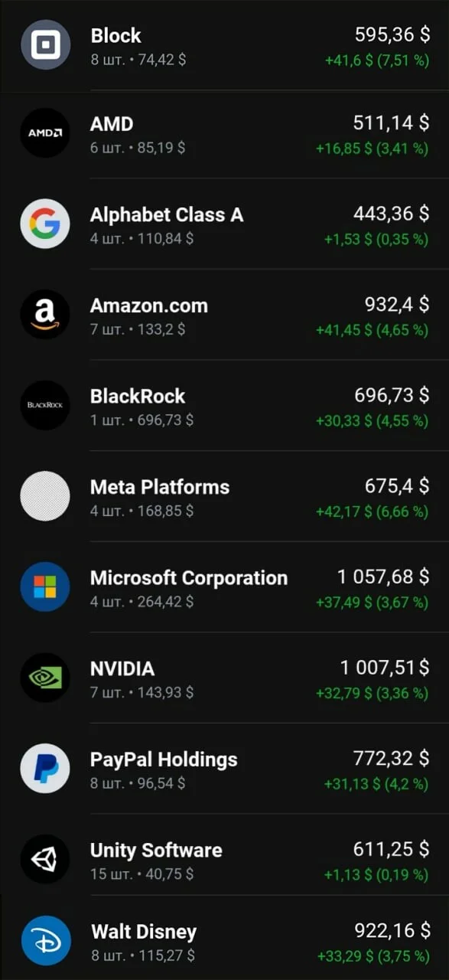Screen dimensions: 449x980
Task: Open the Alphabet Class A position
Action: [x=224, y=224]
